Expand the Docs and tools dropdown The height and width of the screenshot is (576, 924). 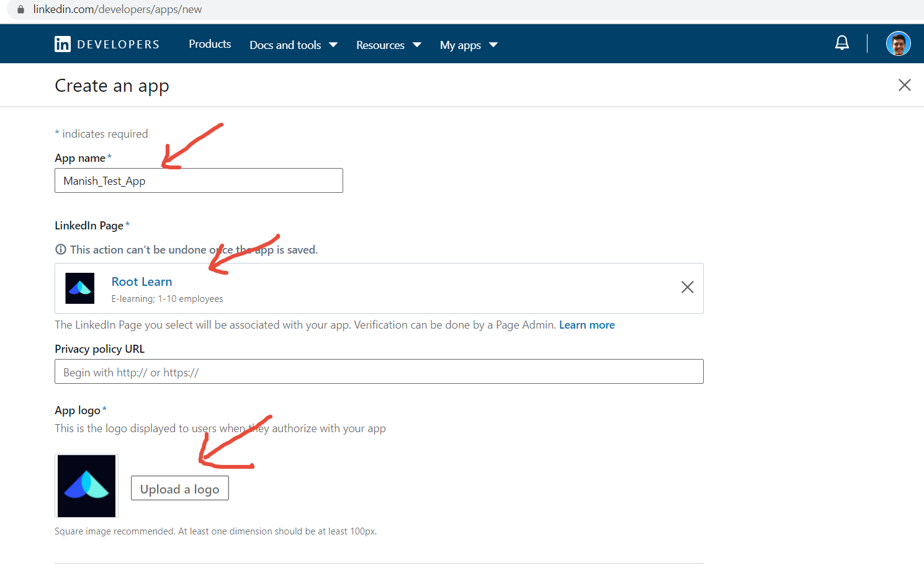[x=294, y=45]
